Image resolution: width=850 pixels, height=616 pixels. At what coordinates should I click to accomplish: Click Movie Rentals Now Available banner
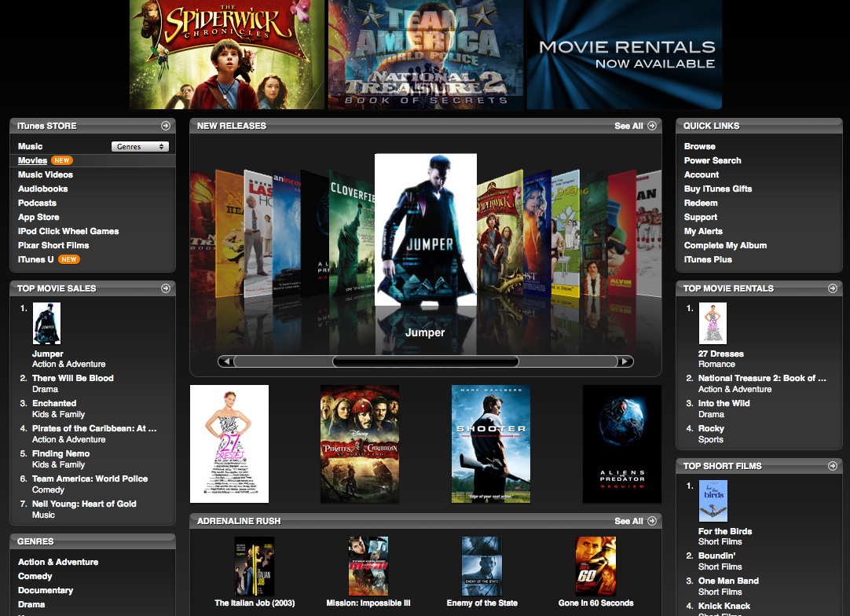pos(625,54)
